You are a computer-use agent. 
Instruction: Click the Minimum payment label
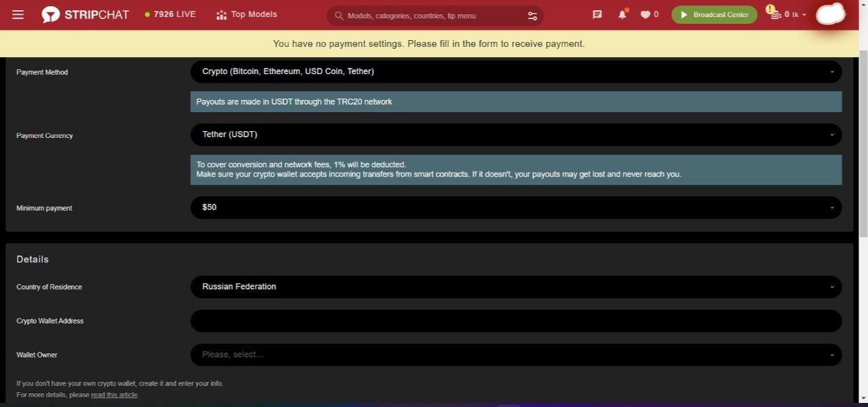[x=44, y=208]
